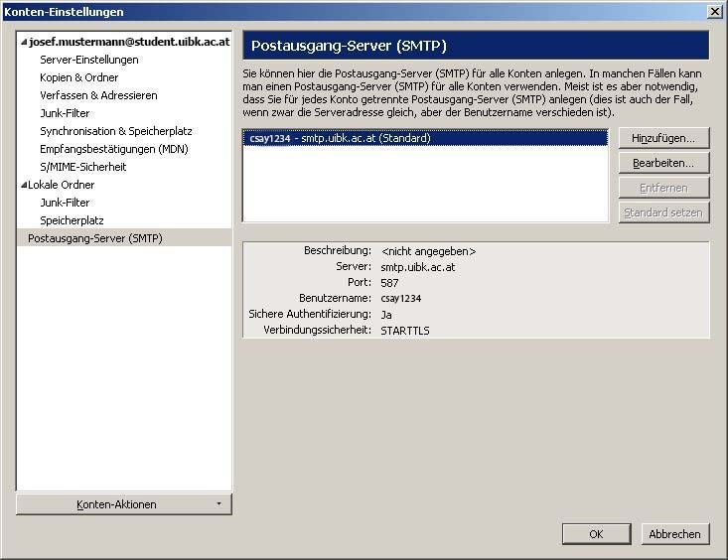Click the Hinzufügen... button
The width and height of the screenshot is (728, 560).
663,138
